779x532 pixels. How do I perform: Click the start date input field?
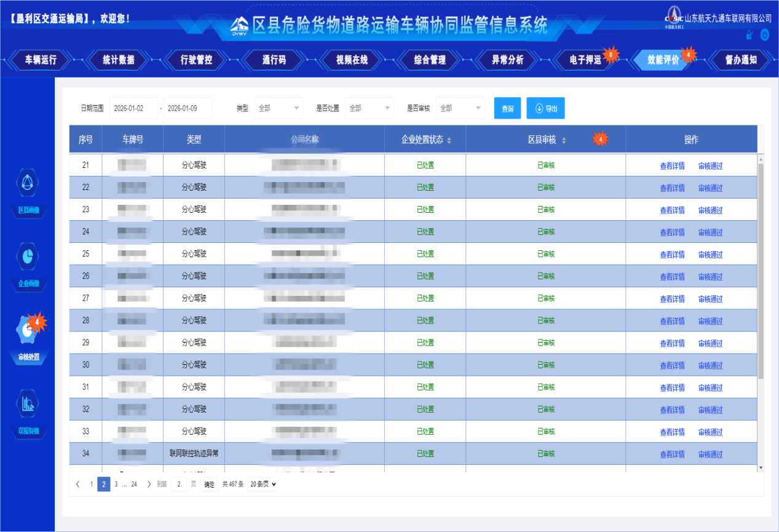[x=133, y=108]
